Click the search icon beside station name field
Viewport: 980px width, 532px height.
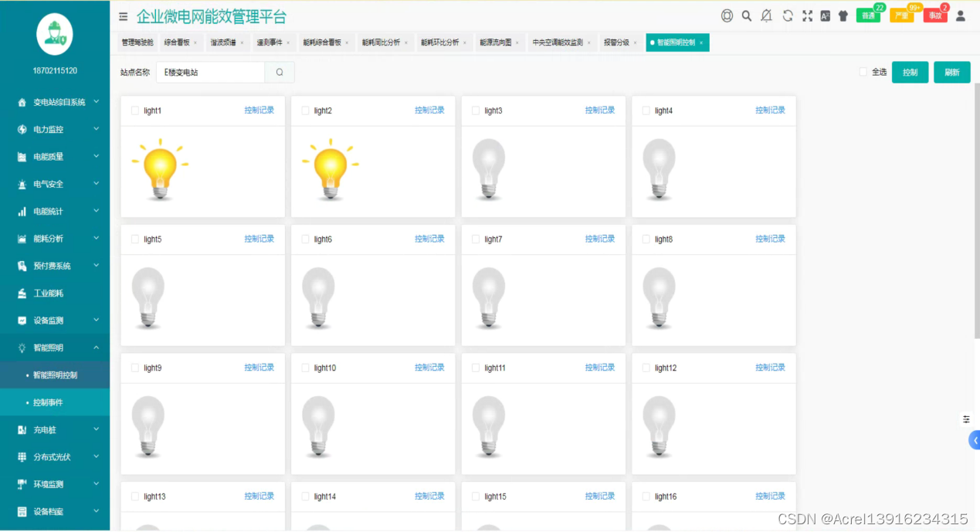pyautogui.click(x=280, y=73)
